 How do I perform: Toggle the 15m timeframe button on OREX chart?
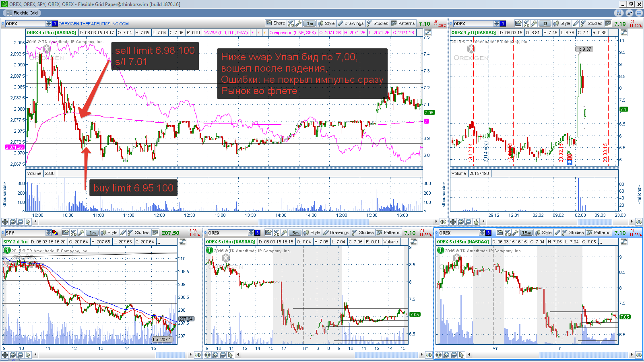(526, 232)
